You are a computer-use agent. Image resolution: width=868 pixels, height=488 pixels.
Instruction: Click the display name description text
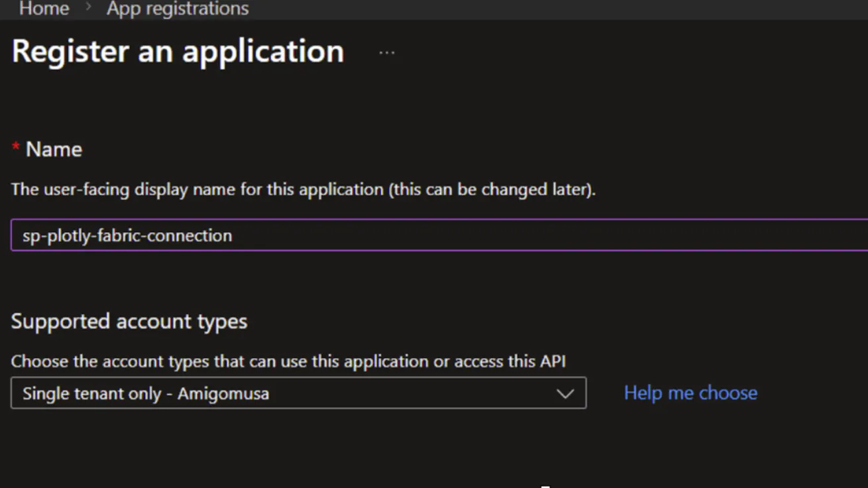point(302,189)
